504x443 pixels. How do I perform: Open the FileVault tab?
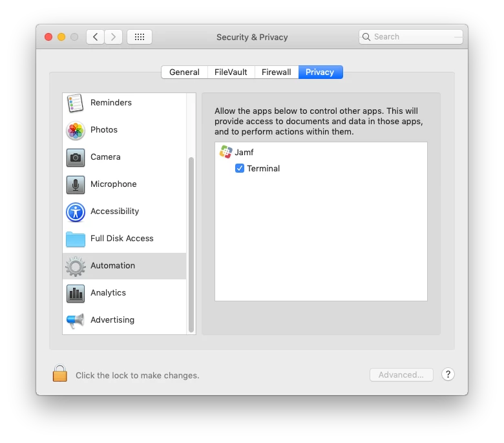coord(231,72)
